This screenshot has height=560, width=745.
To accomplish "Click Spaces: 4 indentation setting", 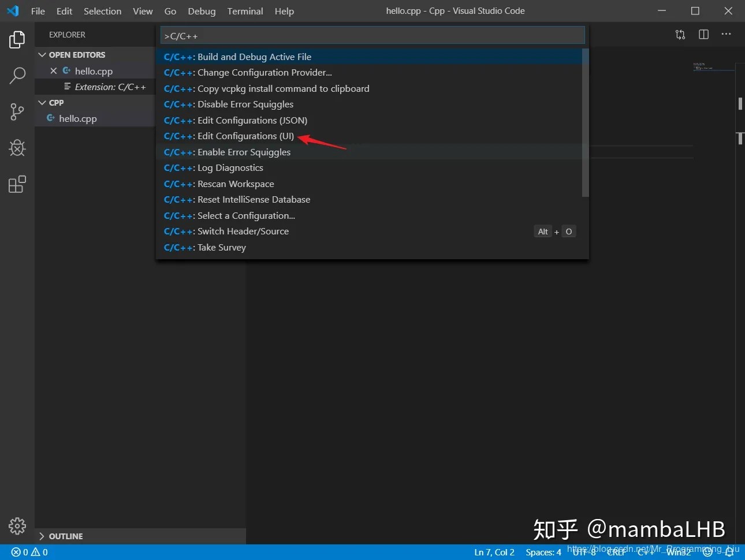I will point(543,552).
